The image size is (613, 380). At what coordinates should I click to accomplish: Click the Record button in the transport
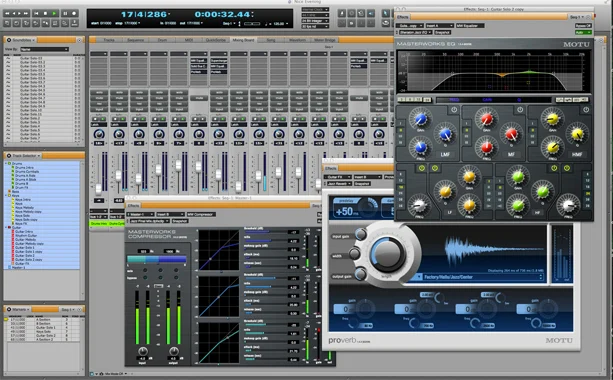click(74, 13)
